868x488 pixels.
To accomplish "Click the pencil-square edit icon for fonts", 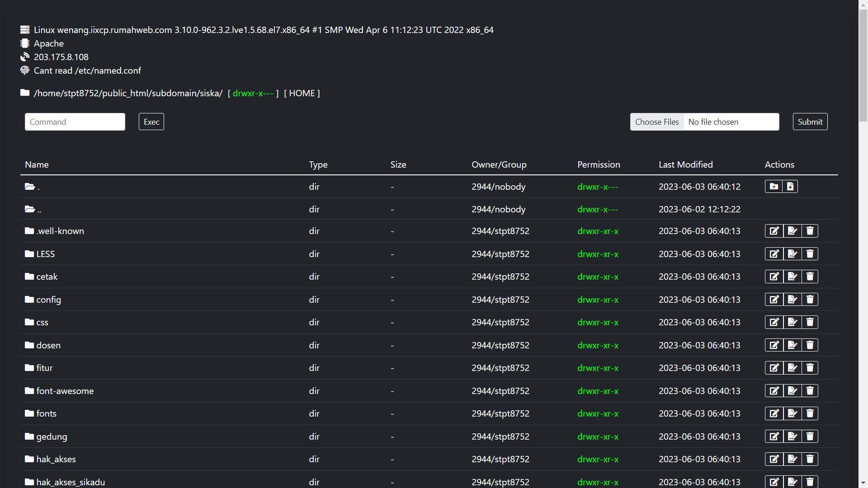I will tap(774, 413).
